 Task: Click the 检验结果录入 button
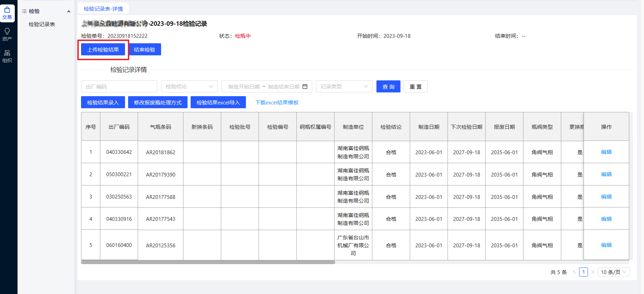click(103, 102)
